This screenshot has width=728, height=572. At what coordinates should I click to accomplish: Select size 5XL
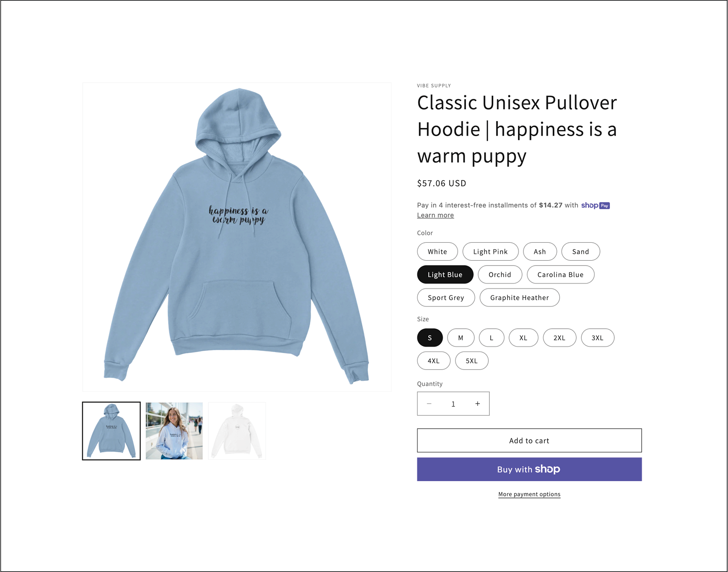pos(471,361)
